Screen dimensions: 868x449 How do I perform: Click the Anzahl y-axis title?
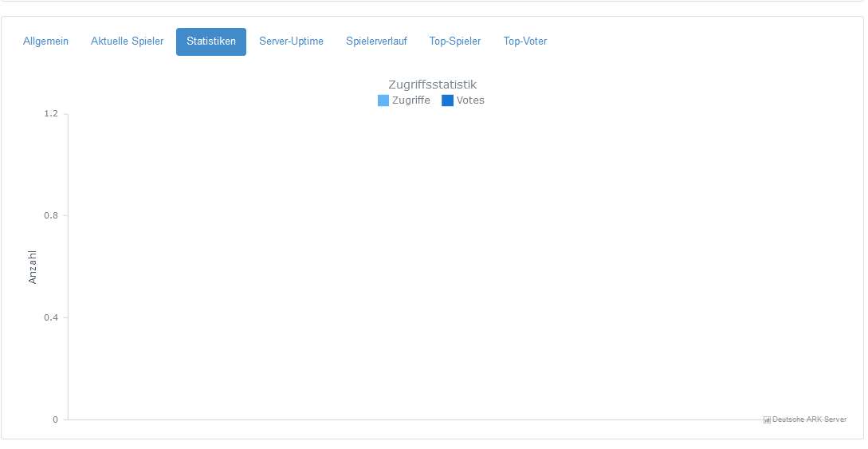[32, 267]
